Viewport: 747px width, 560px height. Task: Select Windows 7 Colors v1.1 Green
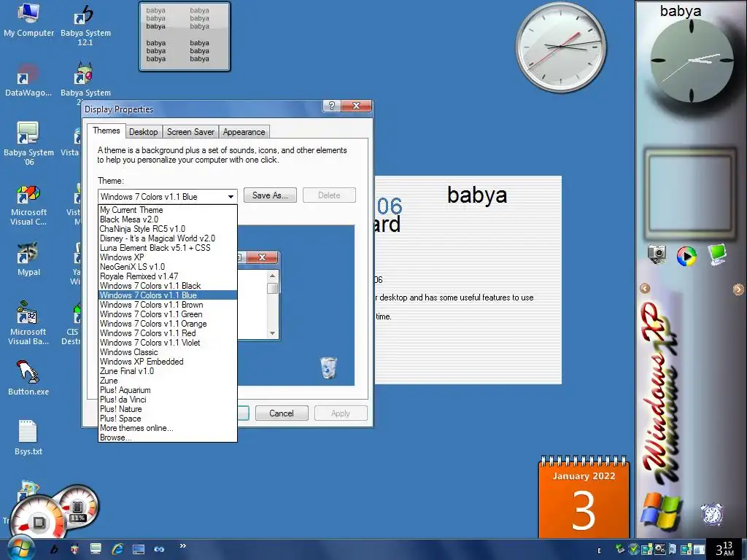pos(168,314)
